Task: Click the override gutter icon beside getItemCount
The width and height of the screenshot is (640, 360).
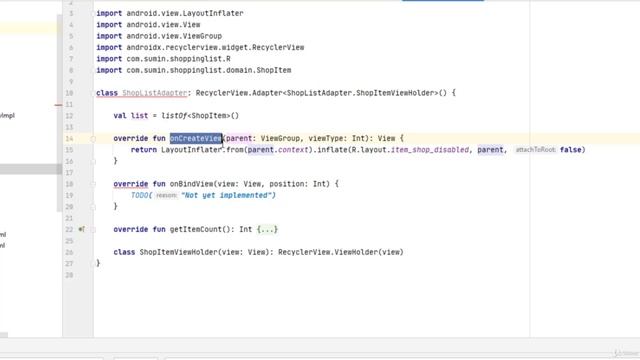Action: pos(82,229)
